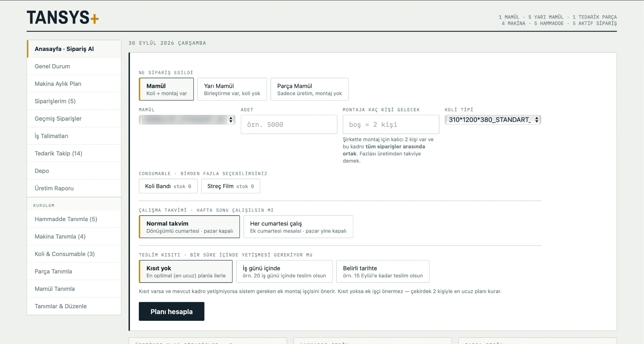Open the Mamül product dropdown
The width and height of the screenshot is (644, 344).
click(187, 120)
